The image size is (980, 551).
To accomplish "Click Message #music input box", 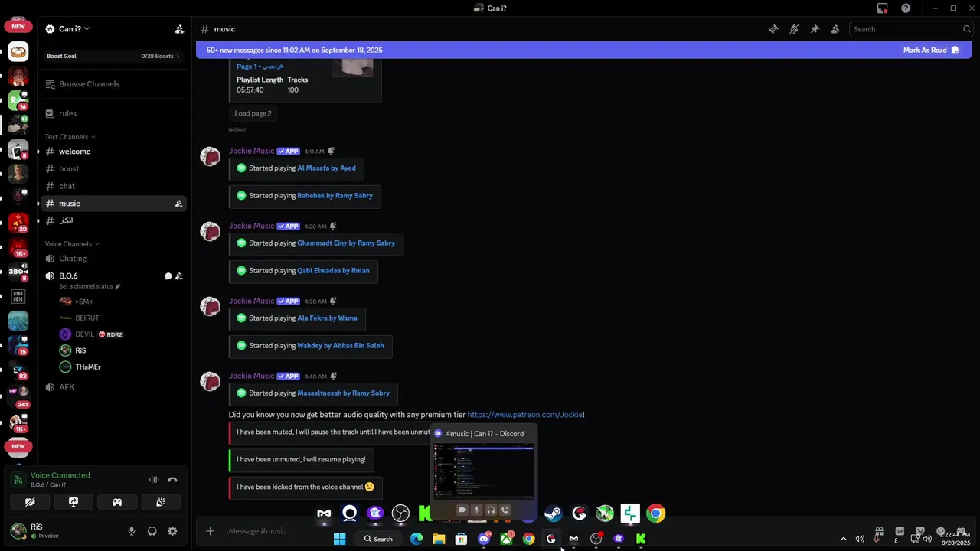I will [536, 531].
